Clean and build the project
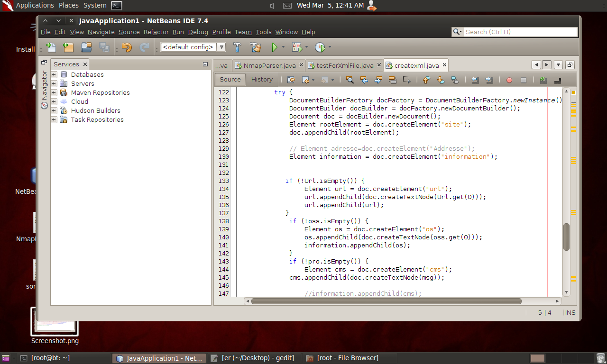Image resolution: width=607 pixels, height=364 pixels. click(256, 47)
